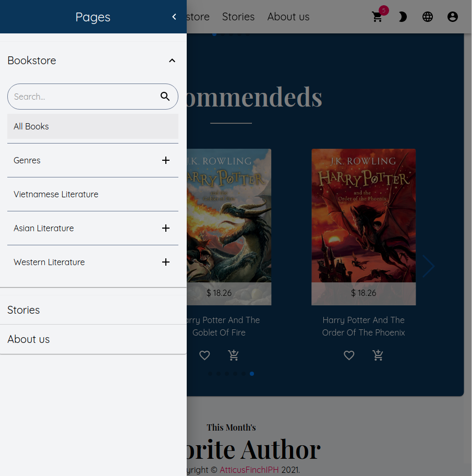
Task: Click the last carousel pagination dot
Action: point(252,374)
